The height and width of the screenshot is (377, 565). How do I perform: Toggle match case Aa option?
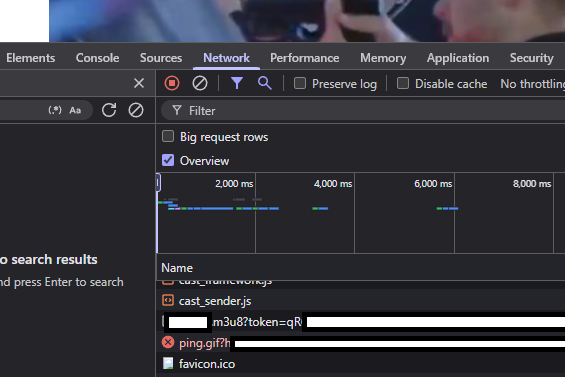75,110
